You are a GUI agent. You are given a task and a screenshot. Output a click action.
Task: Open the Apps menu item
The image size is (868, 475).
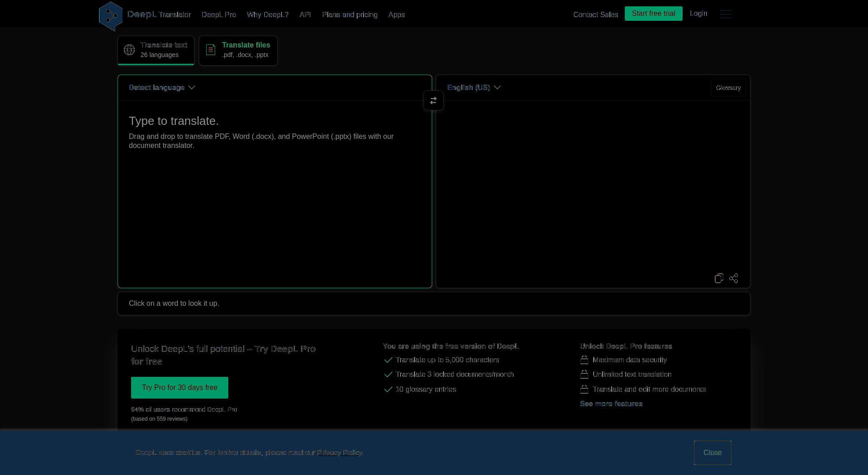tap(396, 15)
